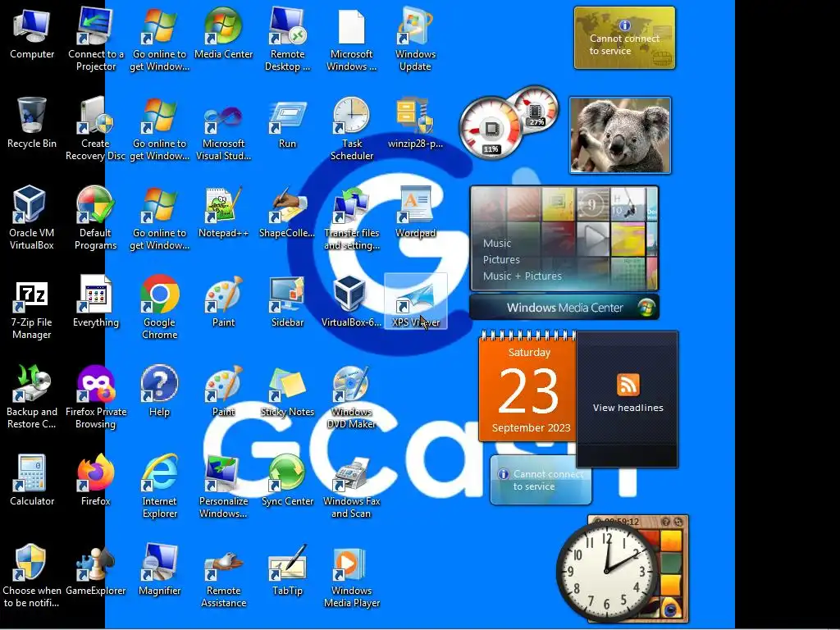Select the Remote Desktop shortcut
Viewport: 840px width, 630px height.
[287, 39]
